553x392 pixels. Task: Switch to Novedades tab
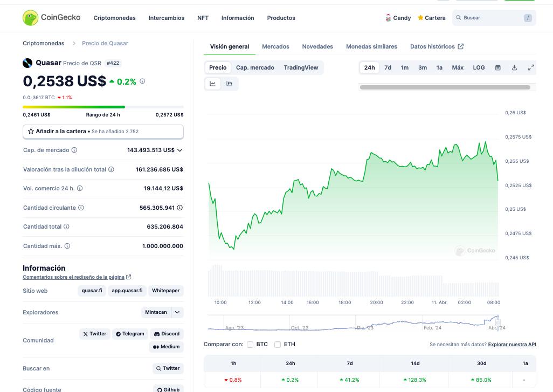click(x=317, y=46)
